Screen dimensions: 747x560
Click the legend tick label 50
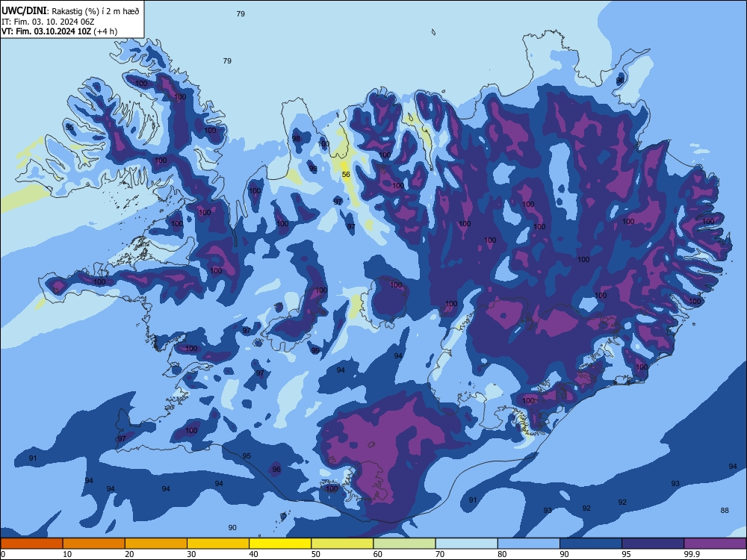(x=315, y=554)
